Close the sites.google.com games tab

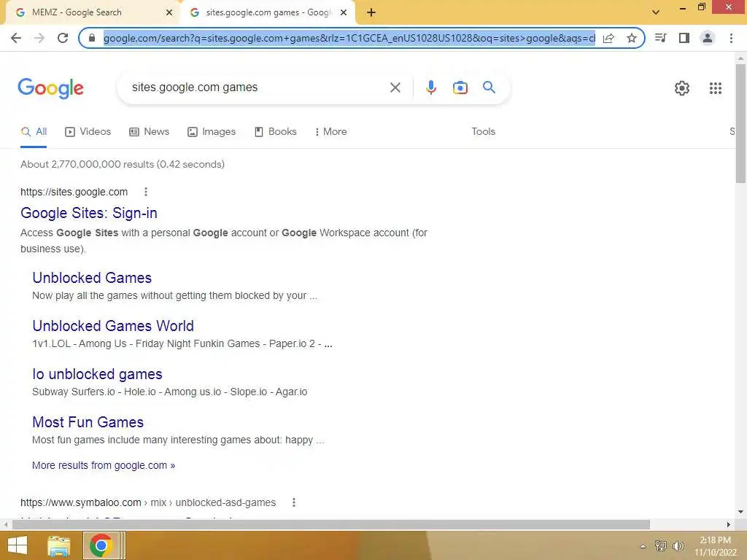pyautogui.click(x=344, y=13)
